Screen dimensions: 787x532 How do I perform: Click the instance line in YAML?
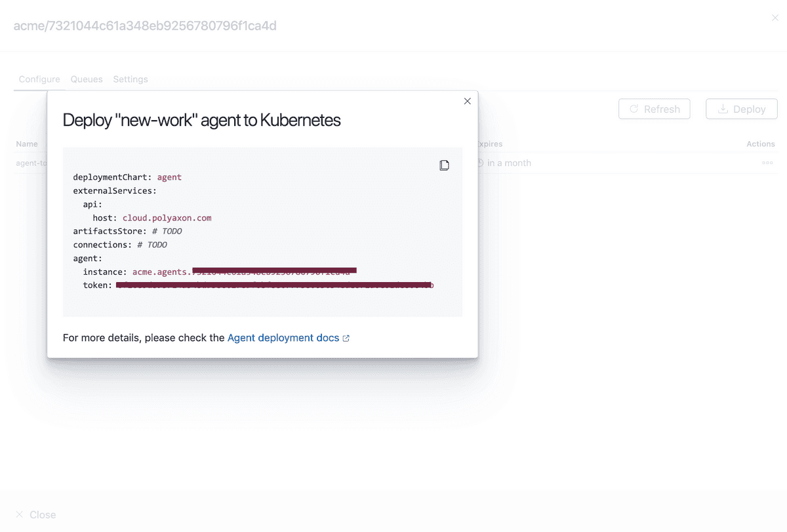(220, 272)
